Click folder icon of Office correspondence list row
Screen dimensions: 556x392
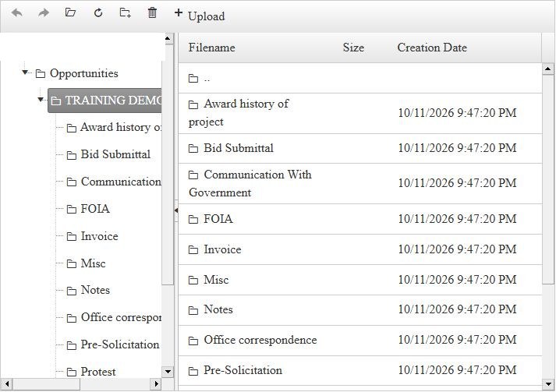(x=193, y=341)
